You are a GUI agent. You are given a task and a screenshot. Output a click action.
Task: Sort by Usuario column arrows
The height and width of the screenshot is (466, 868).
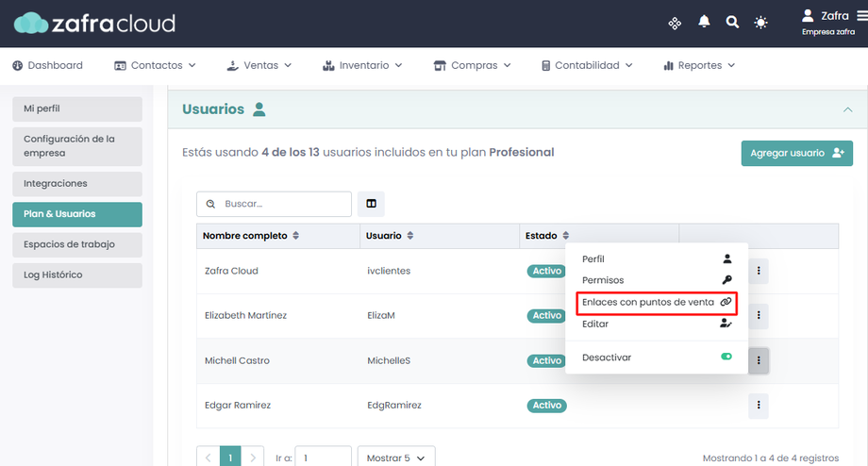[x=410, y=236]
